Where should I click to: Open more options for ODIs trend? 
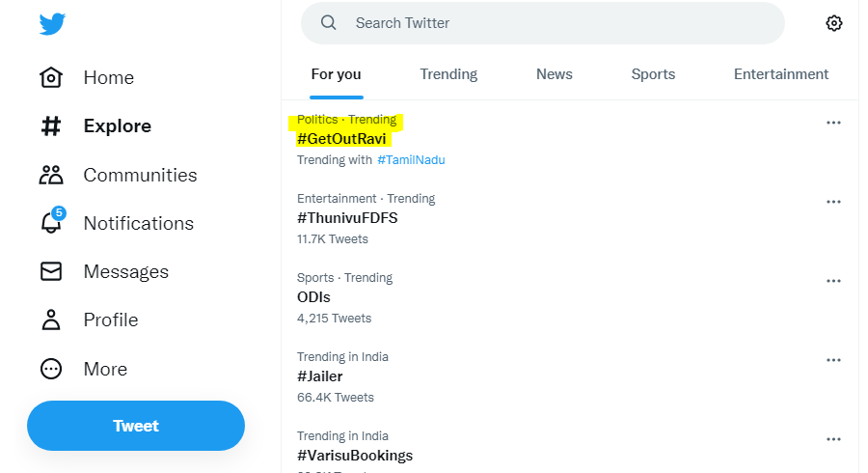coord(833,281)
